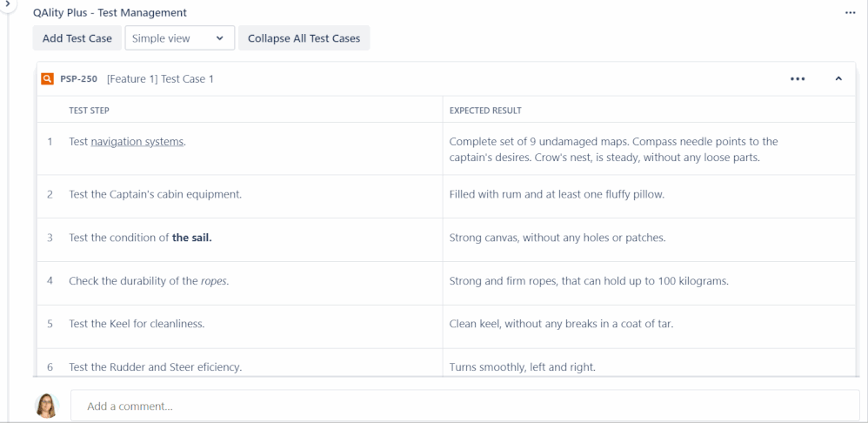868x423 pixels.
Task: Open the navigation systems link in step 1
Action: point(137,142)
